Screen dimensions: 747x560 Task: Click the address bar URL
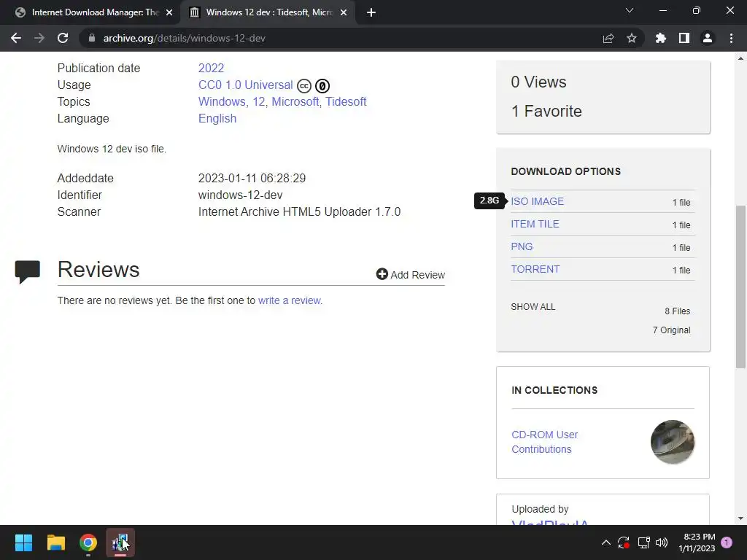(x=185, y=38)
